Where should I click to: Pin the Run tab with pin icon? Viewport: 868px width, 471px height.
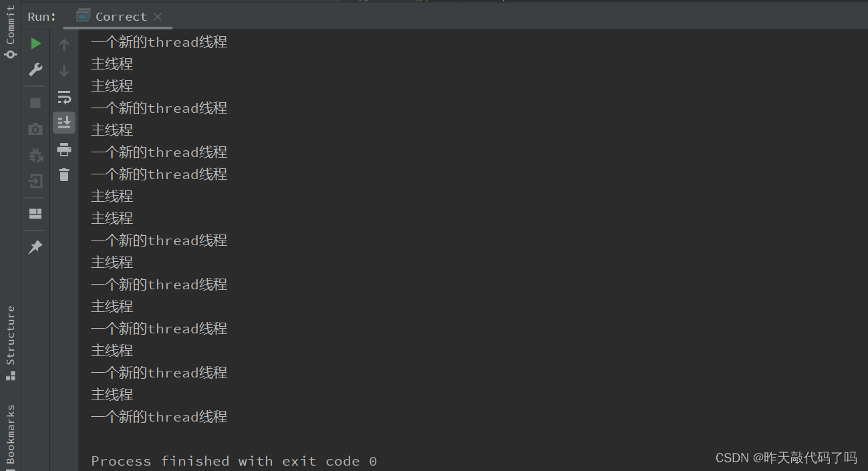[35, 247]
